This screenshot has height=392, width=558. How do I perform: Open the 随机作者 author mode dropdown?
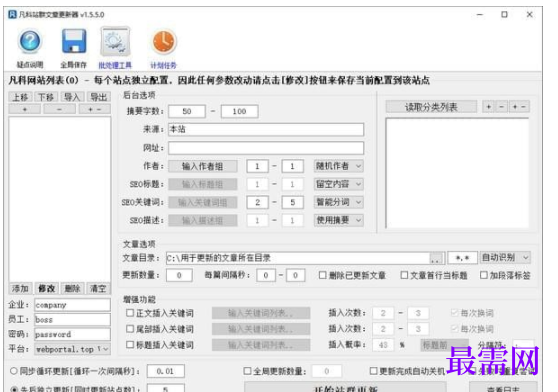pos(339,166)
